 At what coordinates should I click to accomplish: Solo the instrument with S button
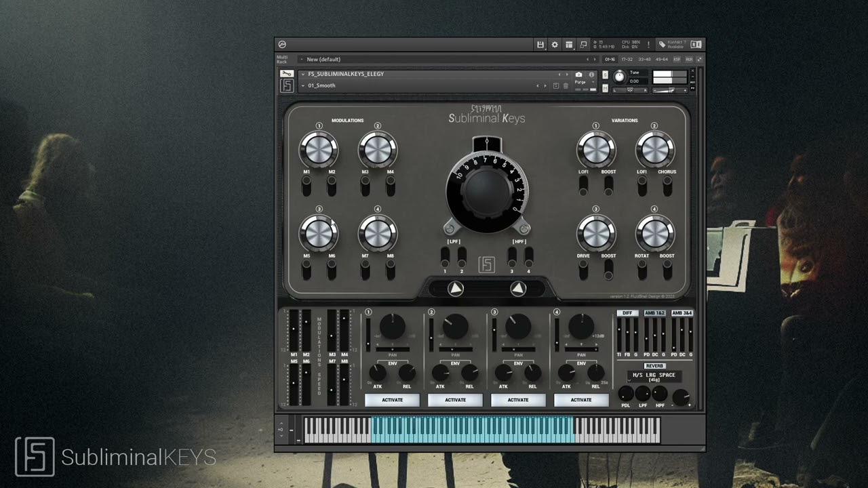pos(605,75)
